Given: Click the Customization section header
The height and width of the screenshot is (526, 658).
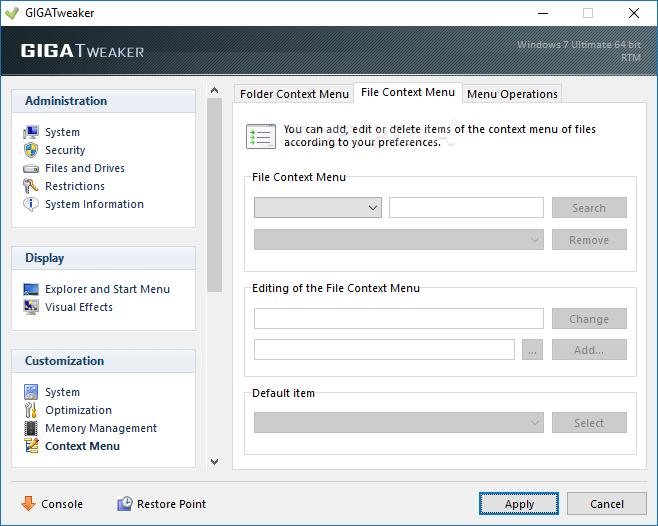Looking at the screenshot, I should pos(104,361).
